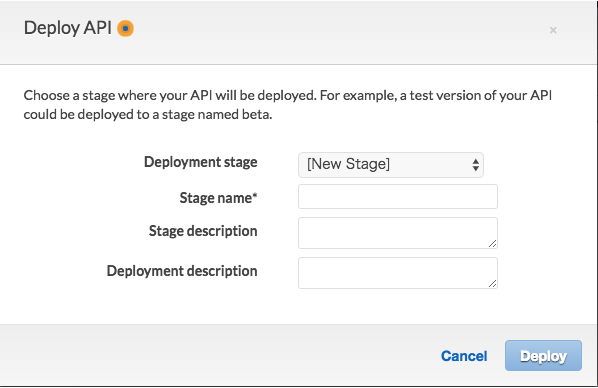The height and width of the screenshot is (388, 598).
Task: Focus the Stage name input field
Action: 398,196
